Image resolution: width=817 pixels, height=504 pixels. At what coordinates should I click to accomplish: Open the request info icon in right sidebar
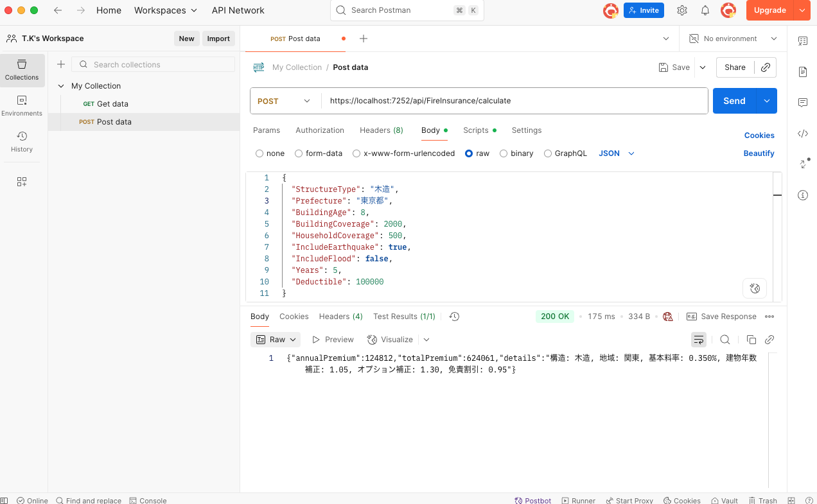[x=803, y=195]
